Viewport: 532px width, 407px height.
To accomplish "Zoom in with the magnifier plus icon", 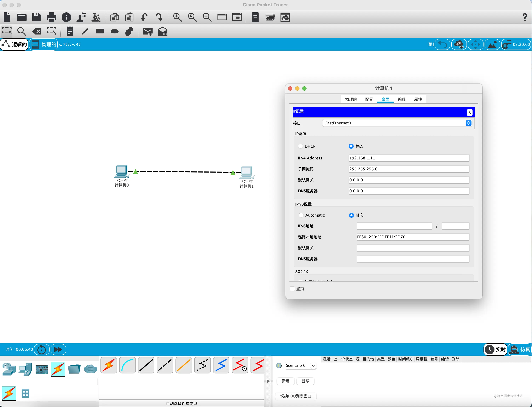I will [177, 17].
